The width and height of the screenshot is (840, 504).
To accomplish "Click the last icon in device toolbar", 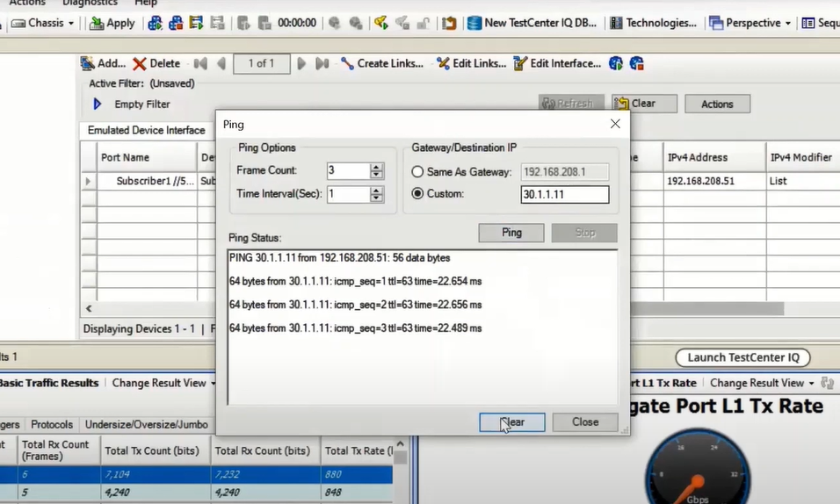I will point(636,63).
